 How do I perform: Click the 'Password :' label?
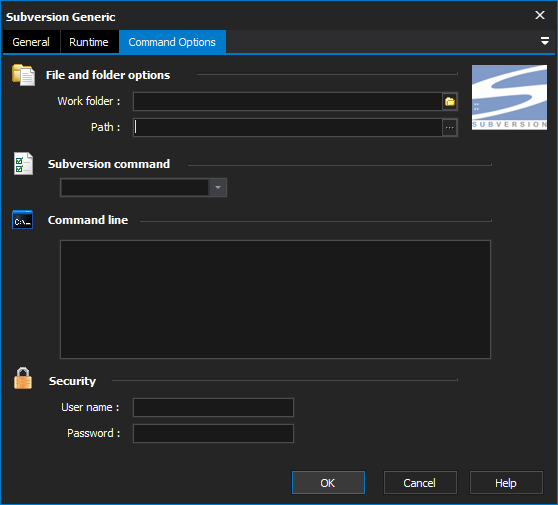pyautogui.click(x=94, y=433)
